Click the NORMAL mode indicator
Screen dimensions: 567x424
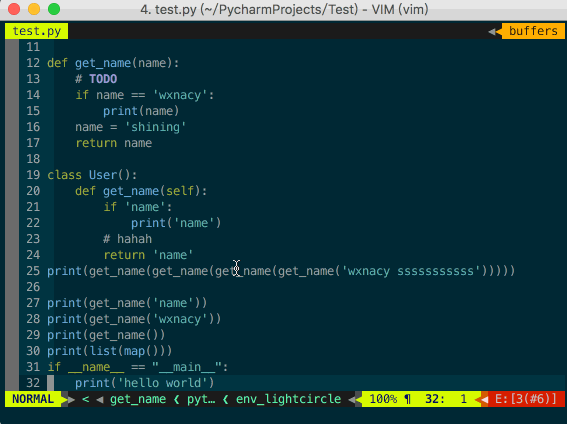click(x=33, y=399)
